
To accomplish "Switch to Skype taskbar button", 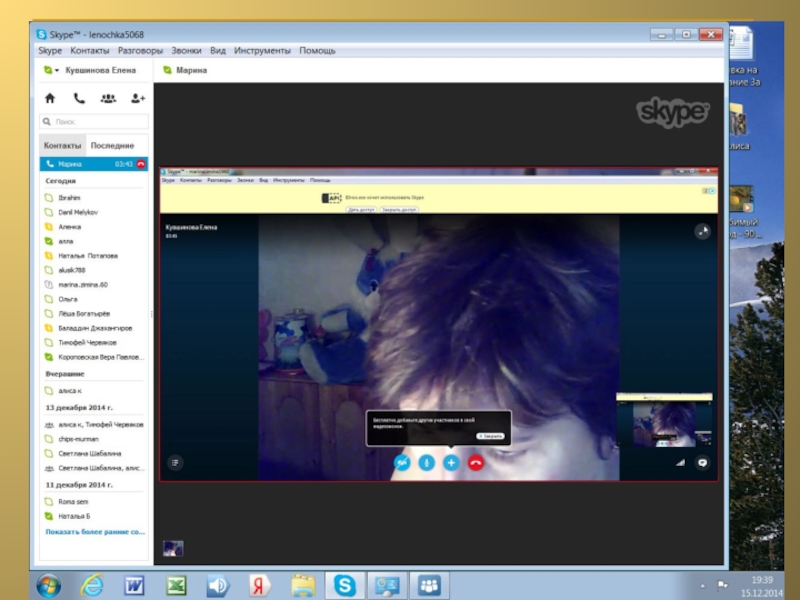I will coord(345,586).
